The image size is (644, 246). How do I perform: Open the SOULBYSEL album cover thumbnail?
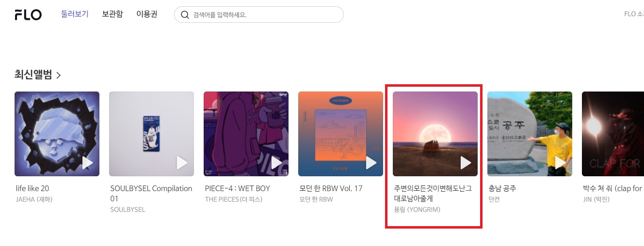click(x=151, y=134)
